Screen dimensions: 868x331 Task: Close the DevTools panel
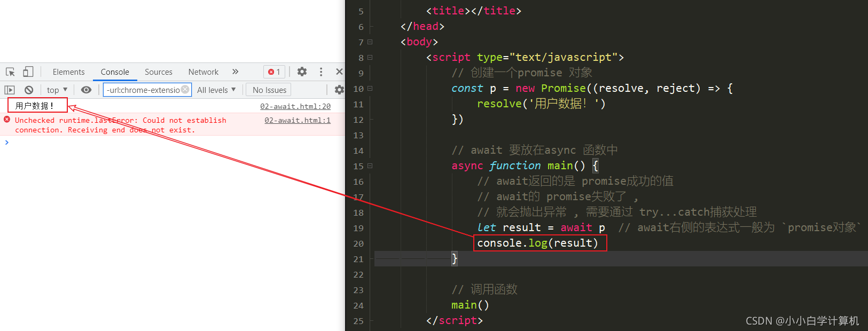click(x=339, y=72)
